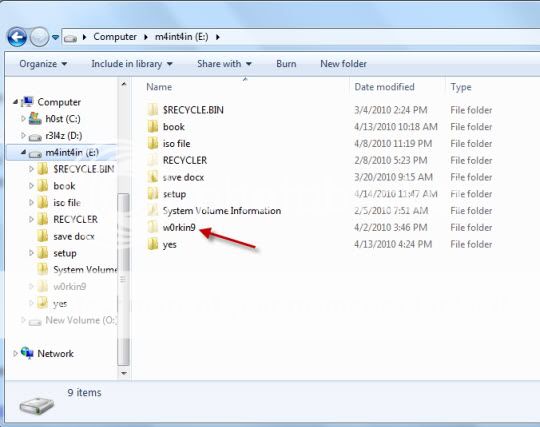Click the navigation pane scrollbar down arrow
The image size is (540, 427).
coord(124,373)
